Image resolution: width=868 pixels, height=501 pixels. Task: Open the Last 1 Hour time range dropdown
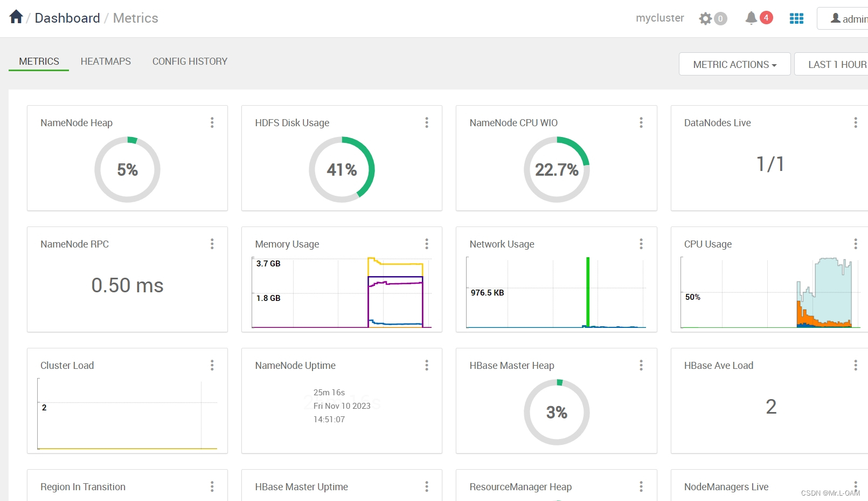(x=831, y=64)
